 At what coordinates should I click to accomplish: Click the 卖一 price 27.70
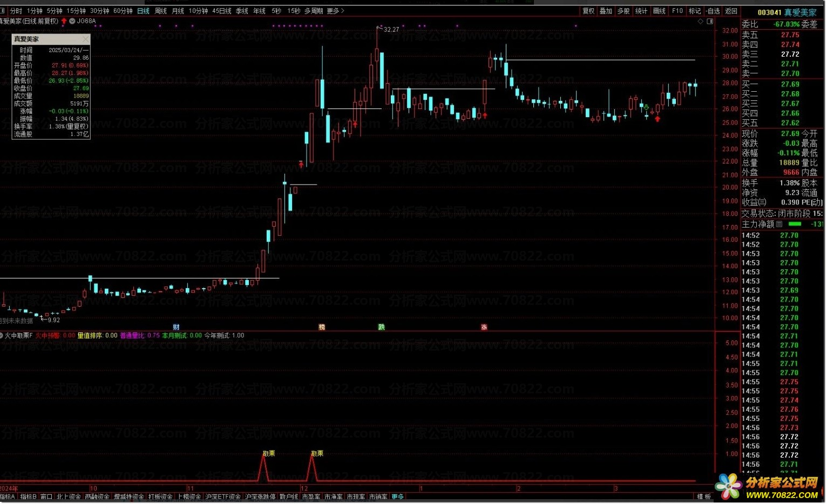pyautogui.click(x=790, y=74)
